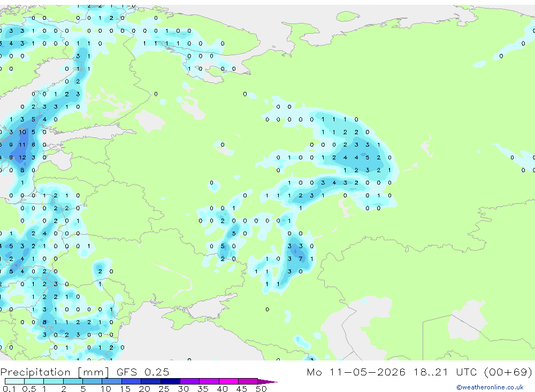Image resolution: width=535 pixels, height=392 pixels.
Task: Click the '0.1' legend scale label
Action: point(9,389)
